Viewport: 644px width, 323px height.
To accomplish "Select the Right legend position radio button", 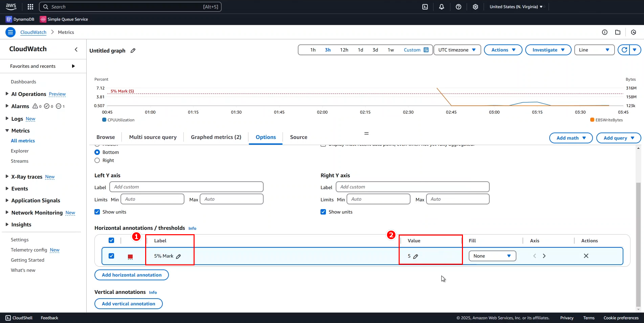I will point(97,160).
